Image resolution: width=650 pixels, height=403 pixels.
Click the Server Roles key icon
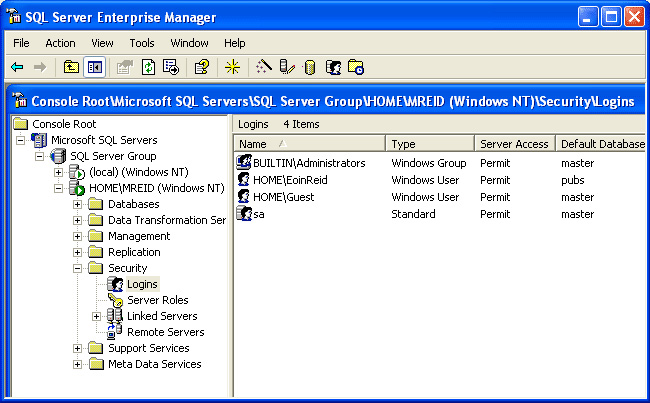tap(115, 300)
